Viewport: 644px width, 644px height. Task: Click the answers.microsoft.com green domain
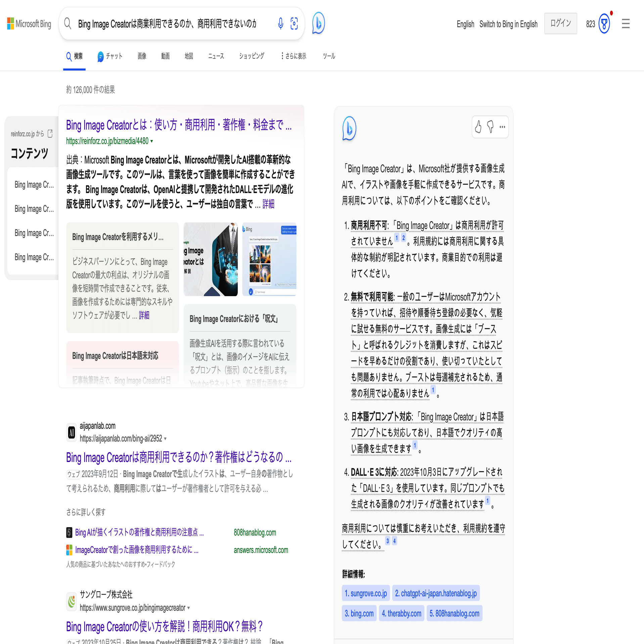coord(261,550)
